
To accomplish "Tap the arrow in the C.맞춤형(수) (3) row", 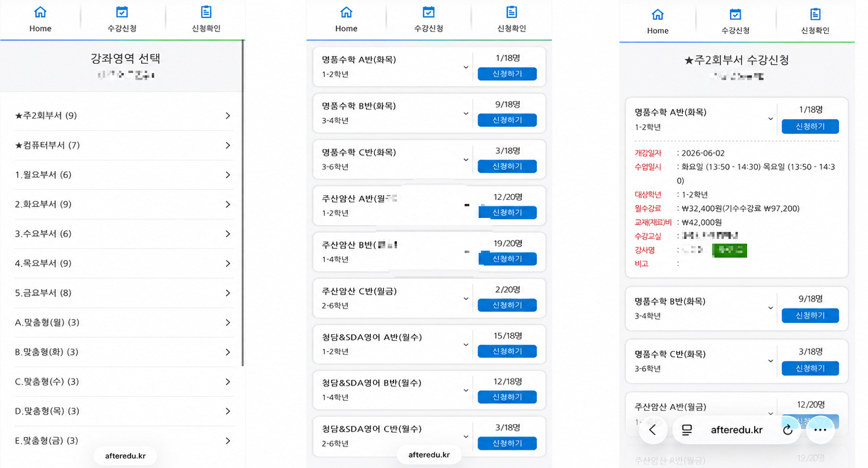I will 228,382.
